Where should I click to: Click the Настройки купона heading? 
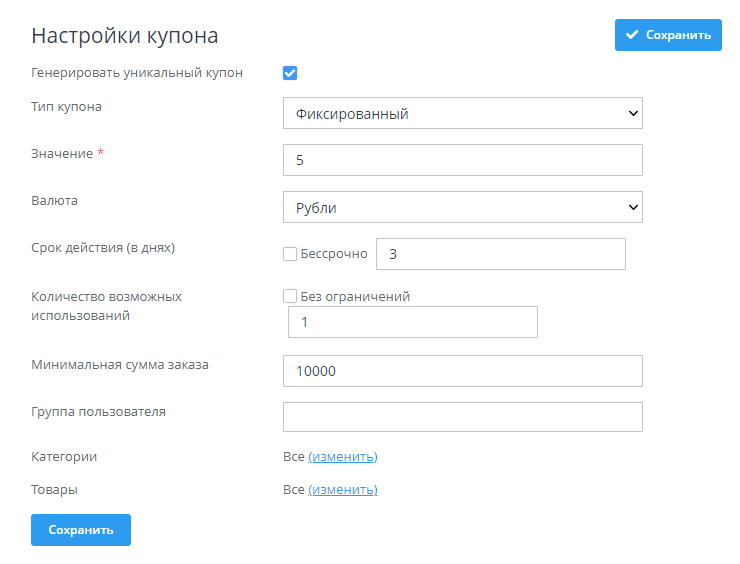point(125,36)
